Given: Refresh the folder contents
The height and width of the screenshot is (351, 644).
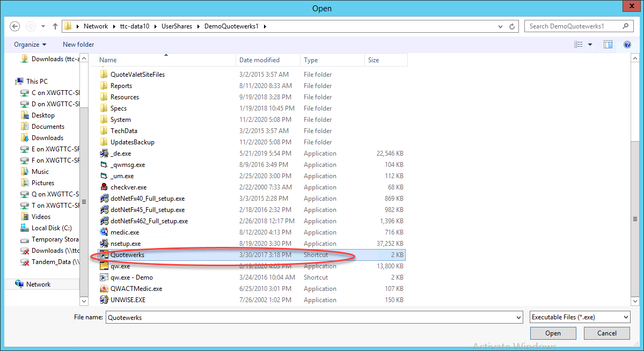Looking at the screenshot, I should tap(513, 26).
